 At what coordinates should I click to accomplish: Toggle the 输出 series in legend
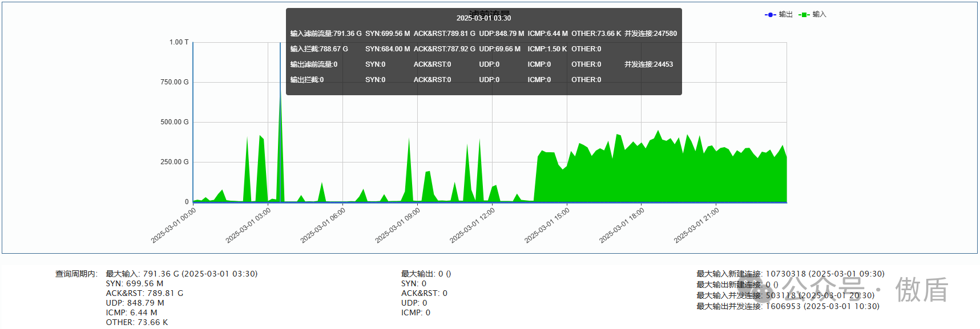pos(785,14)
